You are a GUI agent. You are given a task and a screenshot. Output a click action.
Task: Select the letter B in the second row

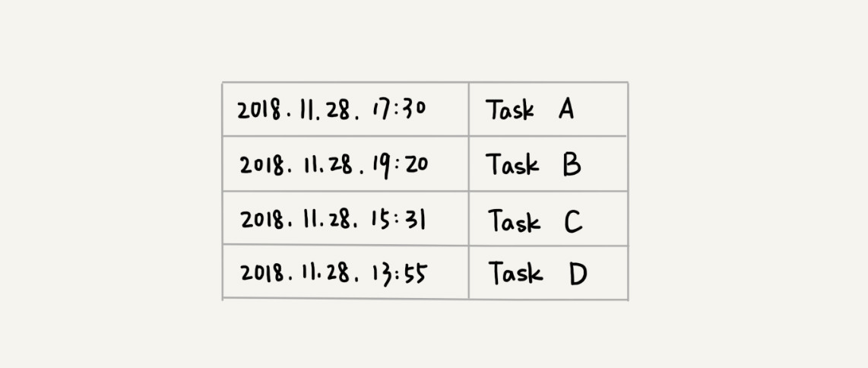572,165
